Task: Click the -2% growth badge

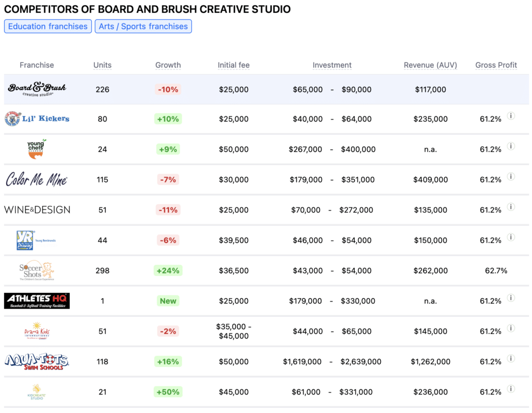Action: (x=168, y=331)
